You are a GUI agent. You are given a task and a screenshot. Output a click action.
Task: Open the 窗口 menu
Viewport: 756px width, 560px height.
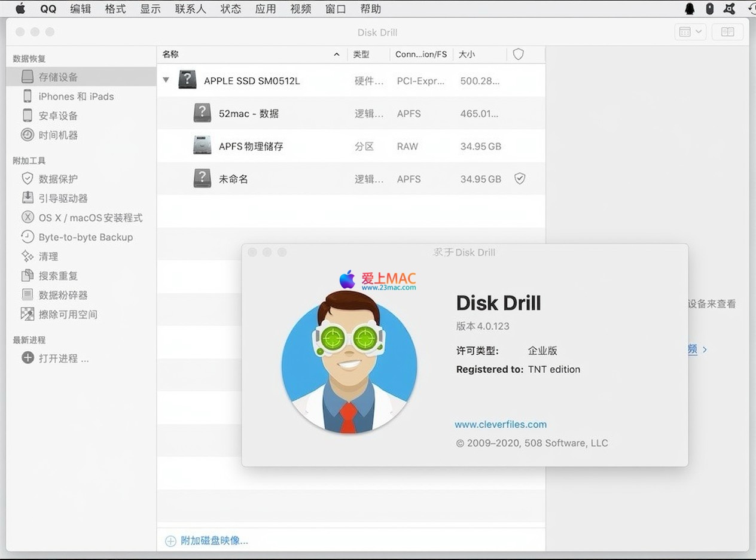336,9
